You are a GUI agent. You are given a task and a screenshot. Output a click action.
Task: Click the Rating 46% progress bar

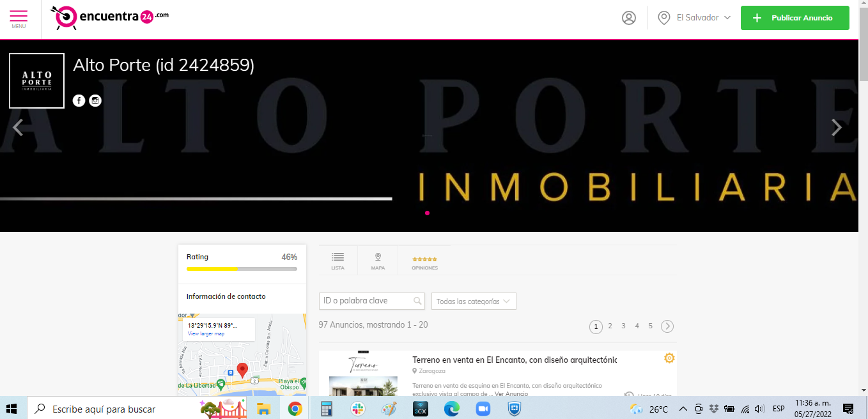pos(242,269)
